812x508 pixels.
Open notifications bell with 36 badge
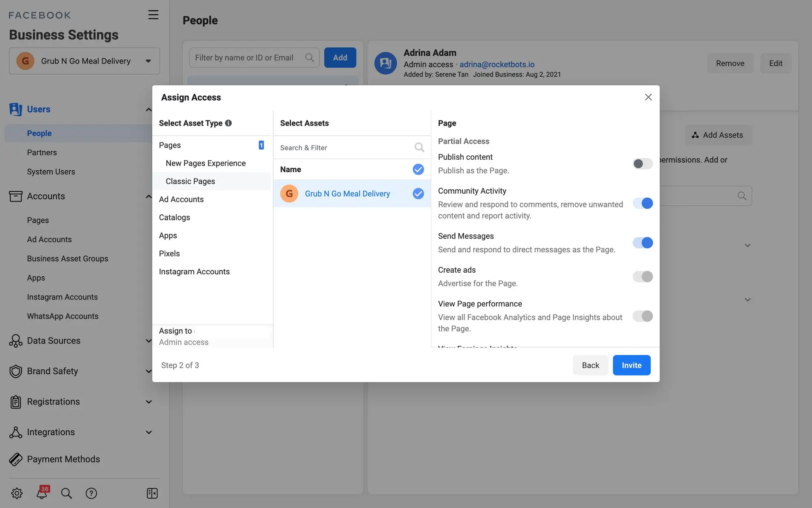pos(42,493)
